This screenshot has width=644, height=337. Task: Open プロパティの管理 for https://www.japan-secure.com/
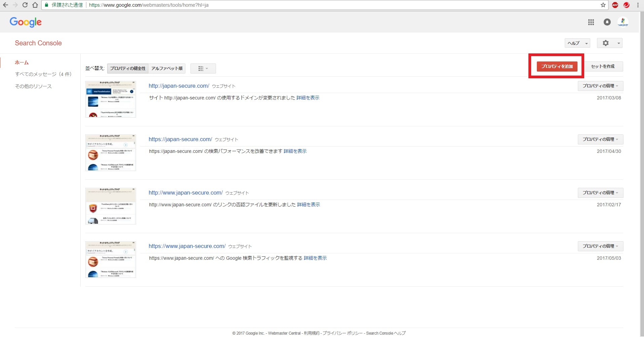600,246
